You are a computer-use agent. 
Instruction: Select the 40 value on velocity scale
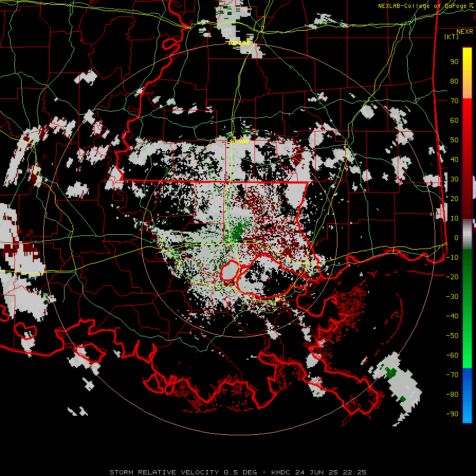(x=454, y=159)
